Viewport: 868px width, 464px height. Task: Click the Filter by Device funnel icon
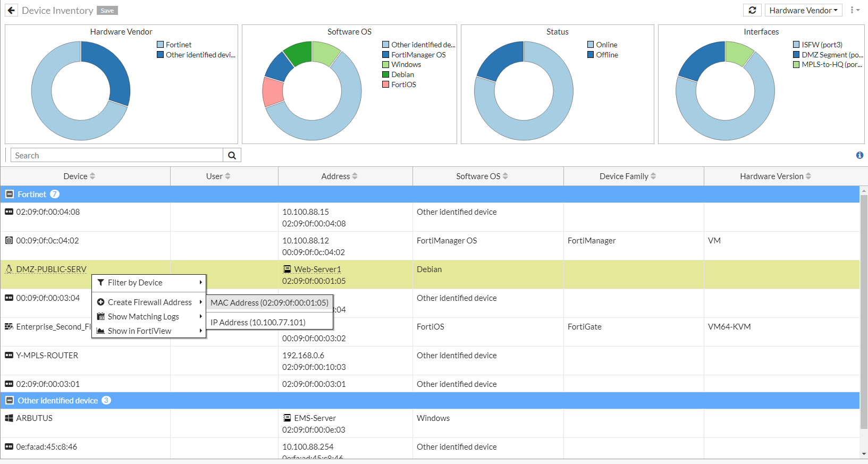tap(101, 283)
